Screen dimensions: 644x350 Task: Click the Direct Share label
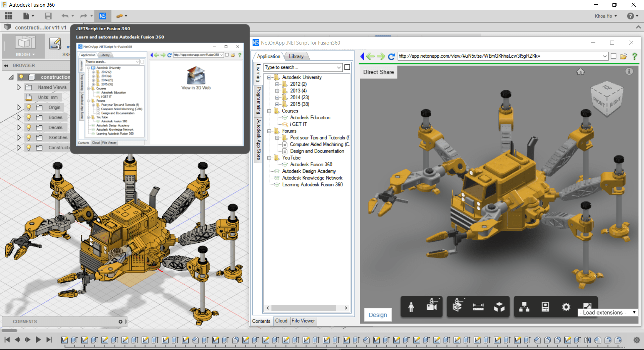(x=378, y=72)
